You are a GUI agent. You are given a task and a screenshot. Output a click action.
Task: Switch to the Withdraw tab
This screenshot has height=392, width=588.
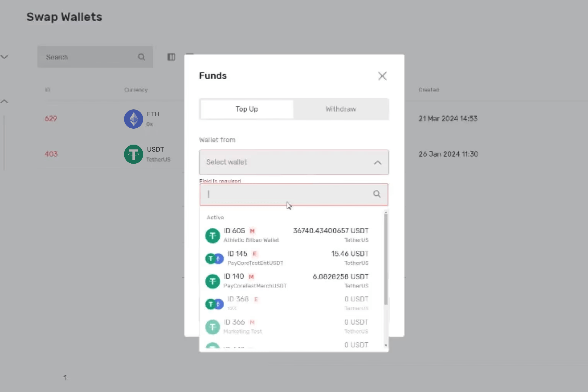[x=341, y=109]
